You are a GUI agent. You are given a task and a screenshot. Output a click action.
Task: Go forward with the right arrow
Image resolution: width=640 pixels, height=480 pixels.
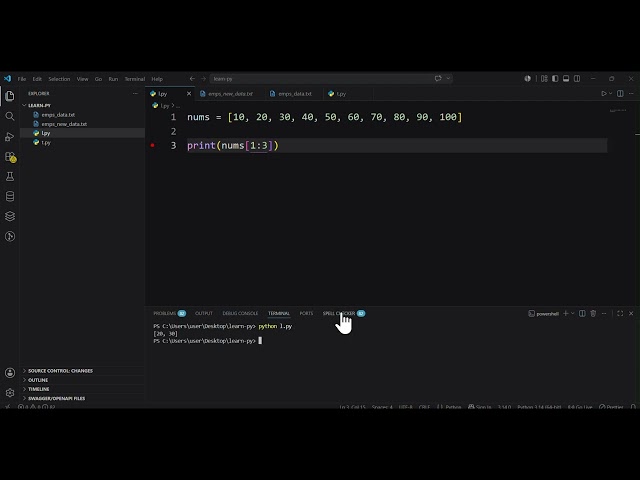(203, 79)
